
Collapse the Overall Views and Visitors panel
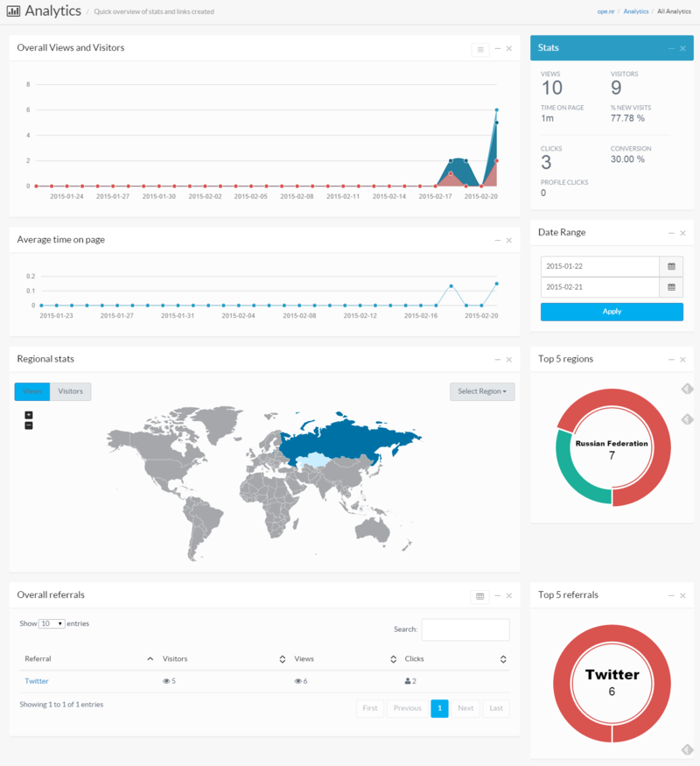pyautogui.click(x=497, y=48)
